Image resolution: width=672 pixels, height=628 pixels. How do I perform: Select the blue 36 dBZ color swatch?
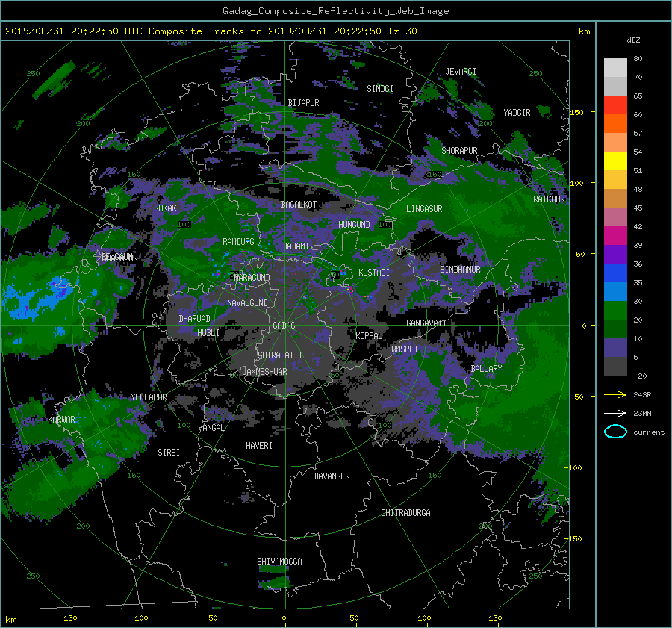coord(615,273)
